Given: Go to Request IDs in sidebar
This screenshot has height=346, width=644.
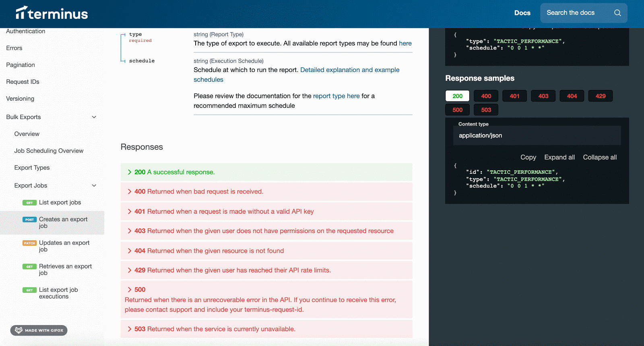Looking at the screenshot, I should tap(23, 82).
